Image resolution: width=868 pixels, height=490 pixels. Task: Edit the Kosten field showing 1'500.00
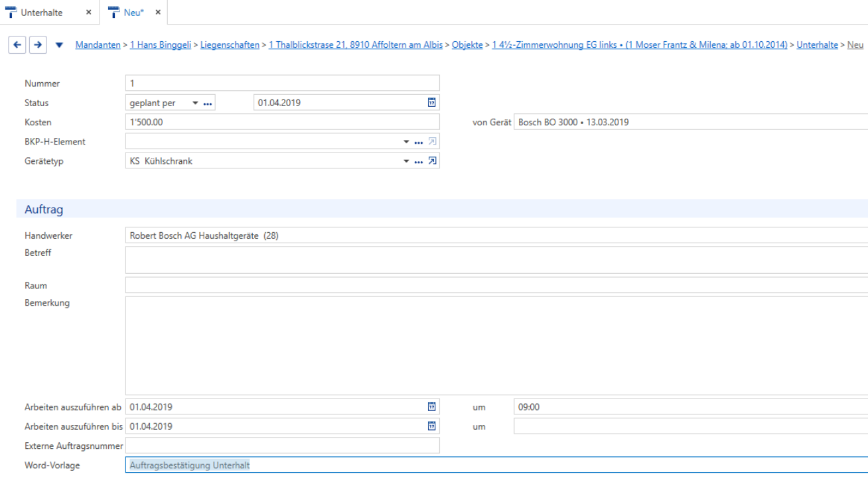pos(282,122)
